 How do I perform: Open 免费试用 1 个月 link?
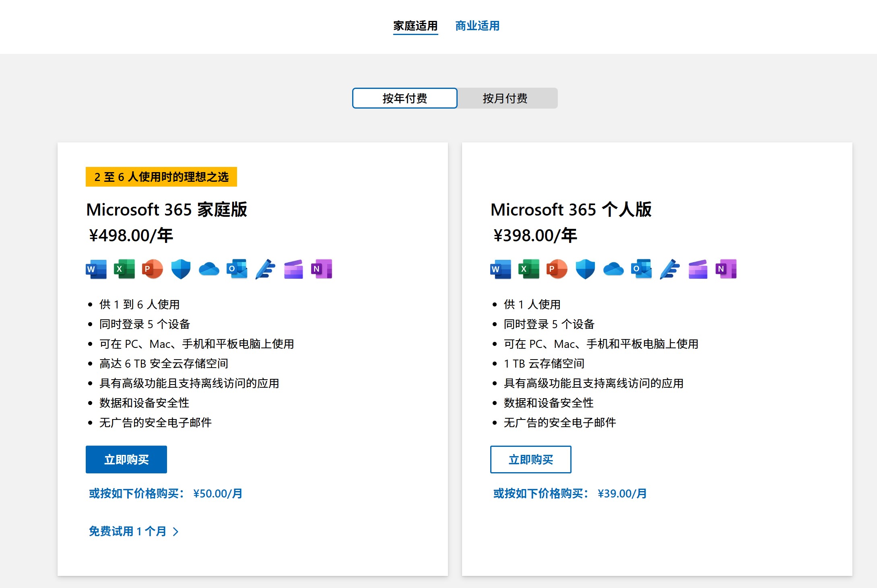(x=133, y=531)
